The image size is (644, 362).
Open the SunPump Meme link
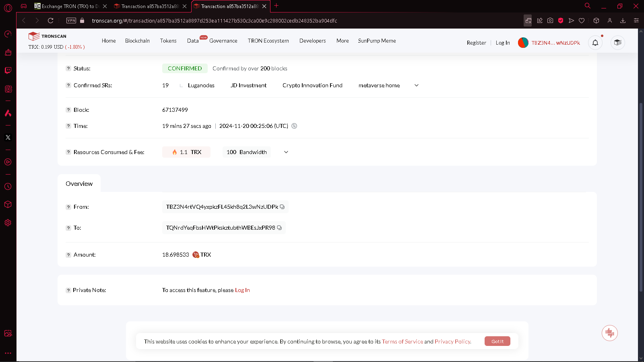click(x=377, y=41)
